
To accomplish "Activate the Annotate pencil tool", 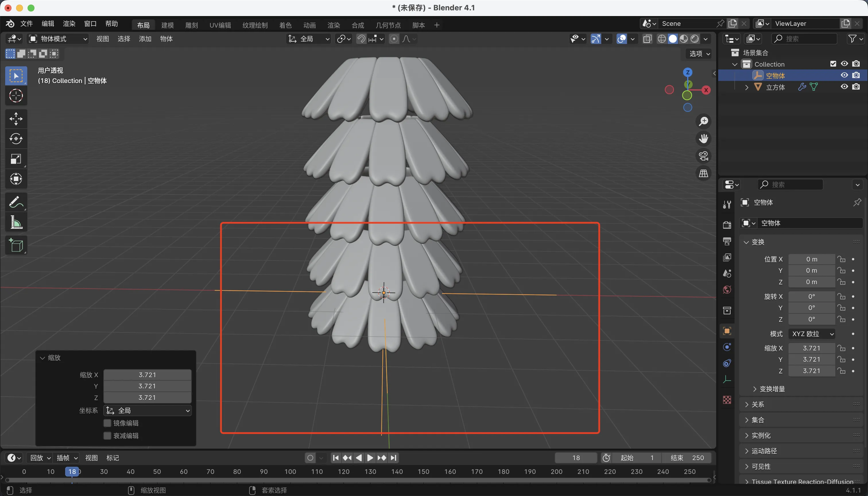I will [x=16, y=202].
